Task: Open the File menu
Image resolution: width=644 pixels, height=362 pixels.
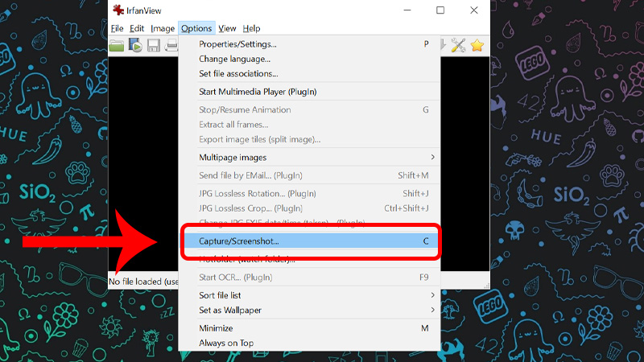Action: point(117,28)
